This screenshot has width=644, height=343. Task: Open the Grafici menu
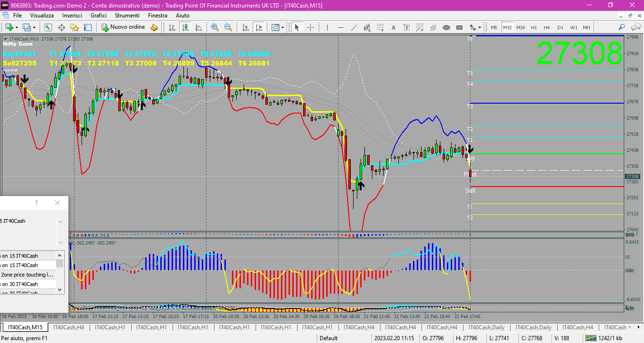99,16
